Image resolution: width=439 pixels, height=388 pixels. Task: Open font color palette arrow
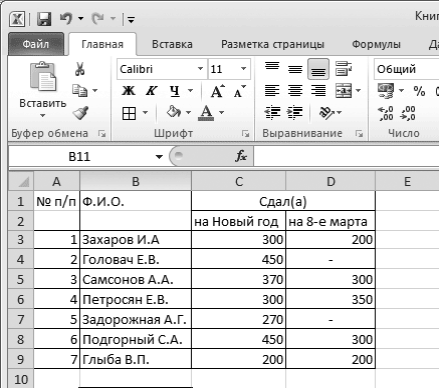point(222,113)
